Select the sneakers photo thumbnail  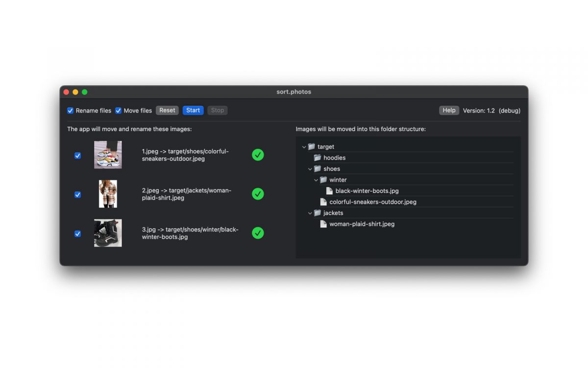pyautogui.click(x=108, y=155)
